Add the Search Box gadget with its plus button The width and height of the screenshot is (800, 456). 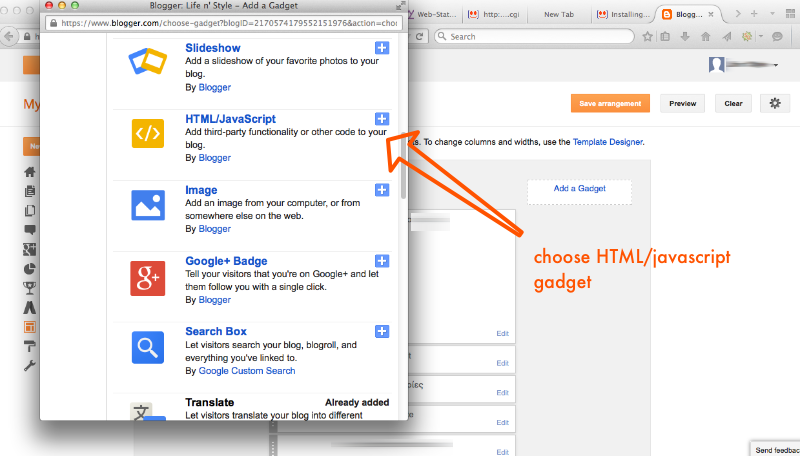pos(382,332)
